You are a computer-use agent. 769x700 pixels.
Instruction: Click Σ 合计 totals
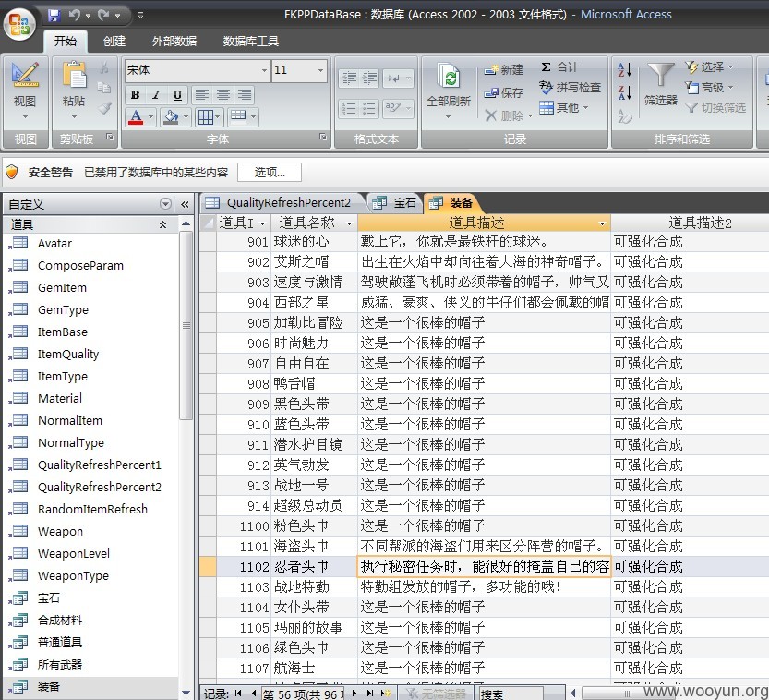[559, 67]
